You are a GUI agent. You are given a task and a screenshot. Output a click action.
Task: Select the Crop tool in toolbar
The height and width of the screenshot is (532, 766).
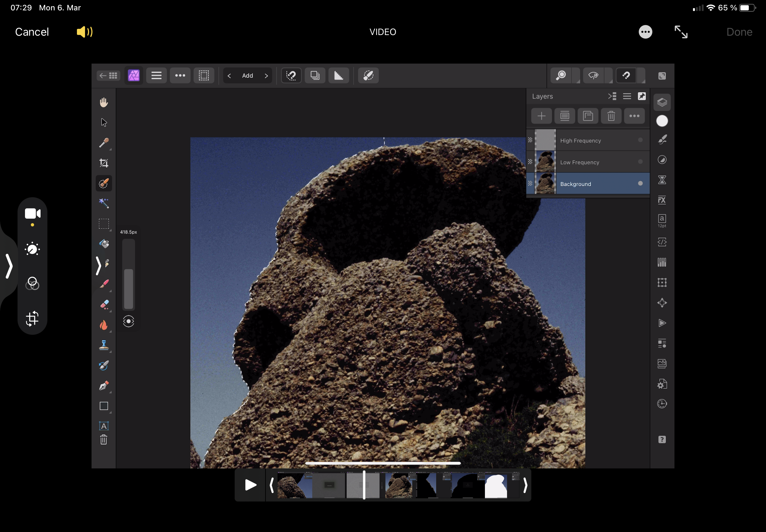[x=104, y=163]
